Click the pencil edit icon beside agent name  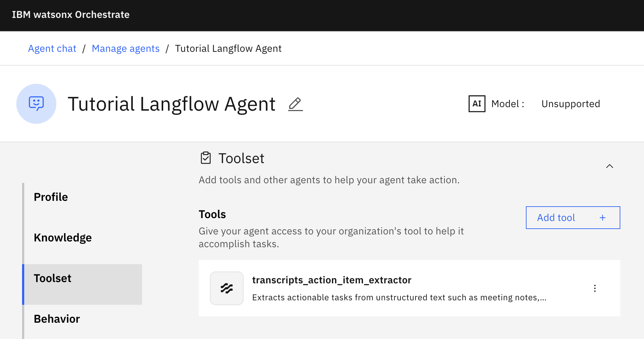point(295,104)
